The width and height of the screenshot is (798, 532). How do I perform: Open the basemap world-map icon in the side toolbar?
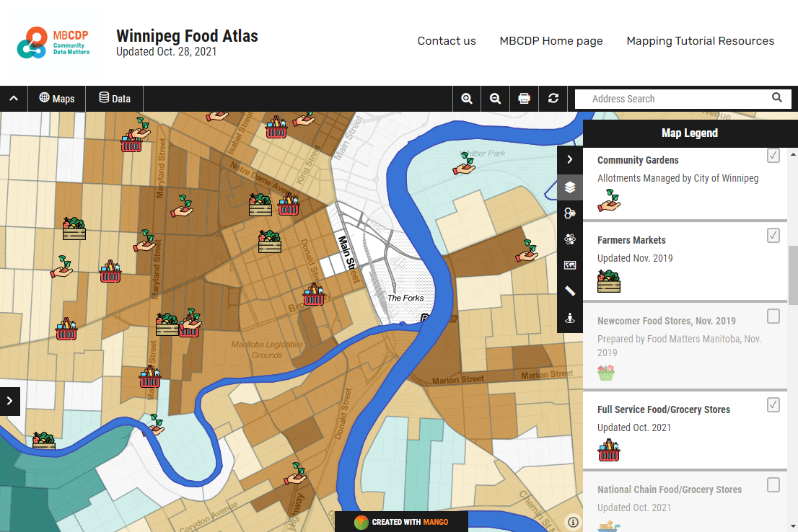570,265
